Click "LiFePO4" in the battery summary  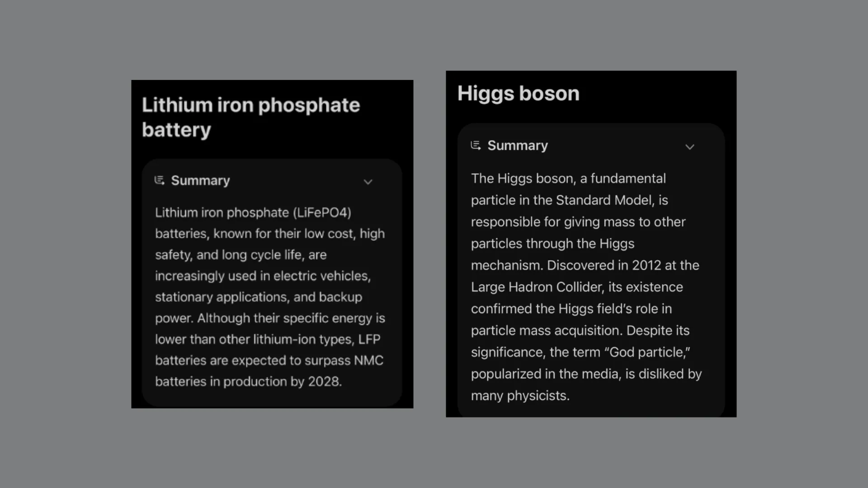[x=322, y=212]
